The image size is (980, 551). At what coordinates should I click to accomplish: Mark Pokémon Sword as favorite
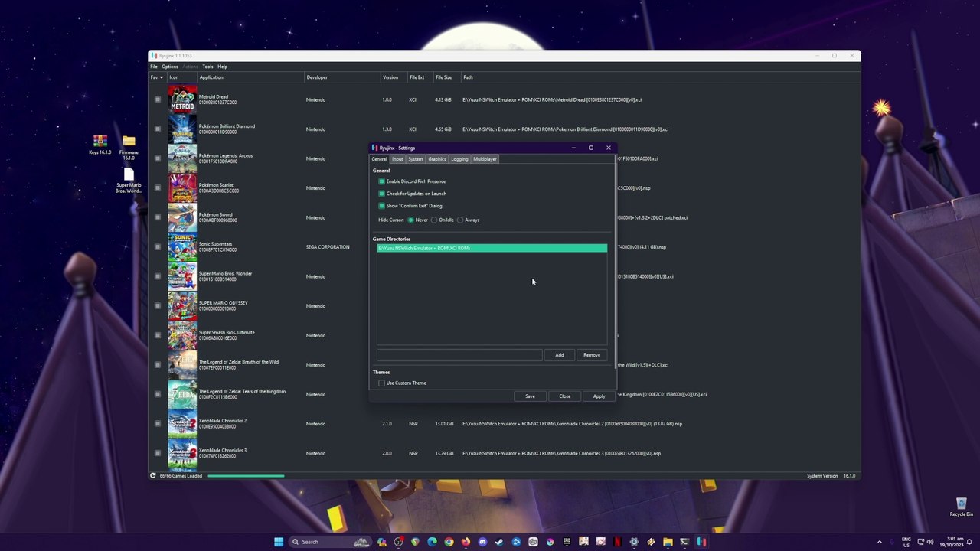pyautogui.click(x=158, y=217)
